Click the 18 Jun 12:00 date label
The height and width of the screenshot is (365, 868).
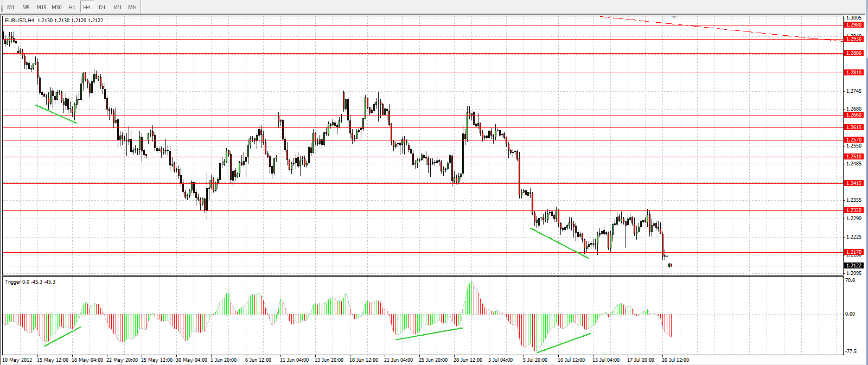click(x=363, y=360)
